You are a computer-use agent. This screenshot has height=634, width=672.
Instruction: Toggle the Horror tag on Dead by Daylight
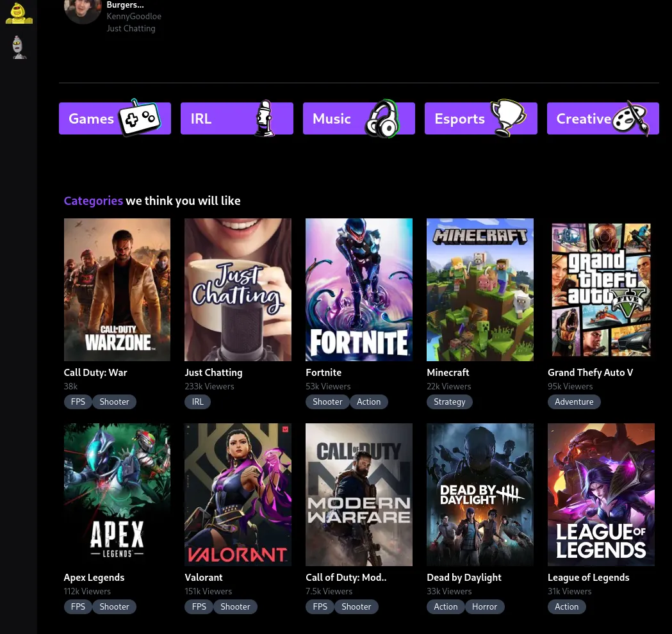(484, 606)
